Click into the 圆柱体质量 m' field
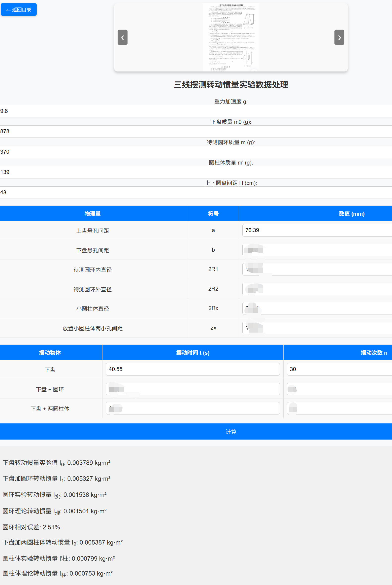Screen dimensions: 392x585 coord(196,172)
